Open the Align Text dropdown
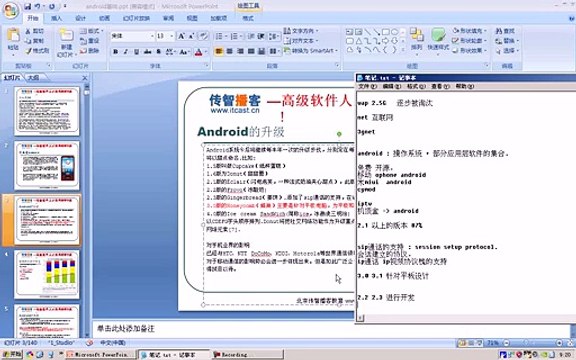 [302, 40]
